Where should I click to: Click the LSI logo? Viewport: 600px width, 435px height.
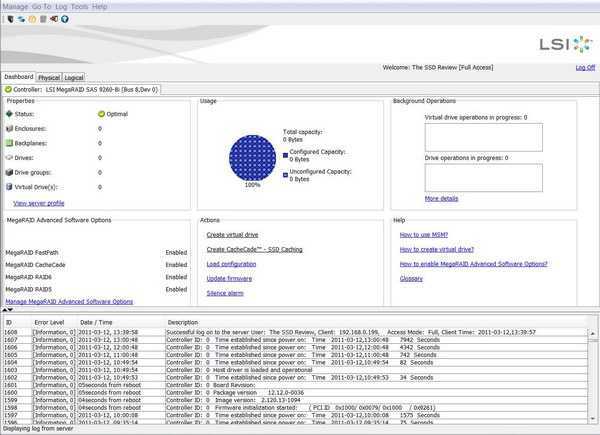click(566, 44)
